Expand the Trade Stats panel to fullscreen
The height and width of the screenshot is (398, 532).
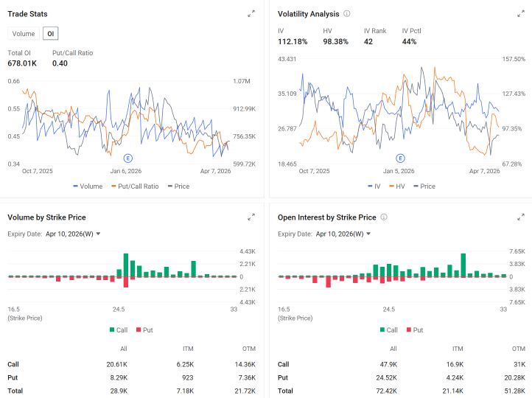[251, 14]
